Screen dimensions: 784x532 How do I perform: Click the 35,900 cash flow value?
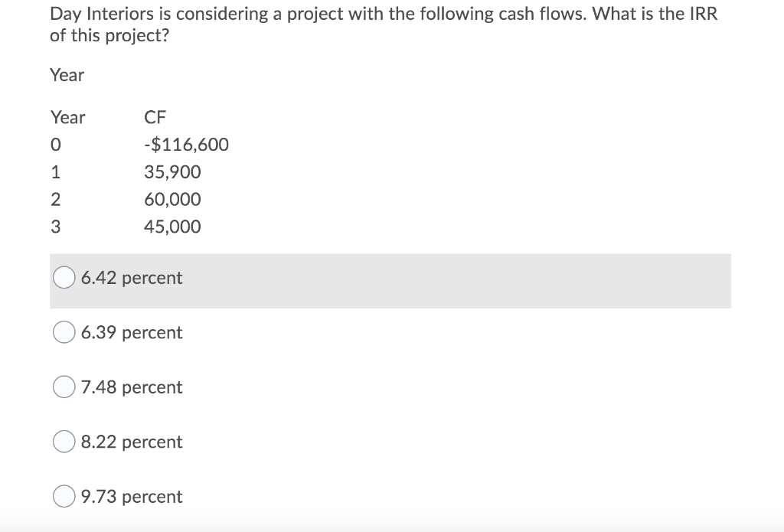pos(174,171)
